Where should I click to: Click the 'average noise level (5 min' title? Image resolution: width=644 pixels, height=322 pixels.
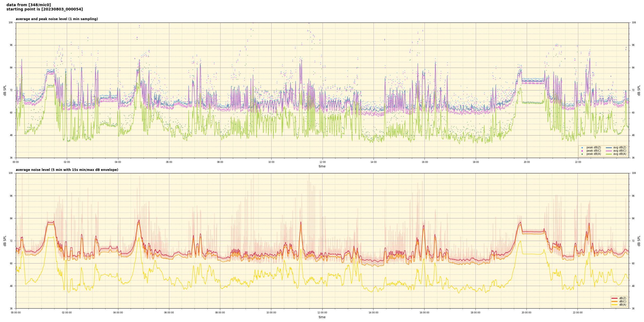point(67,170)
